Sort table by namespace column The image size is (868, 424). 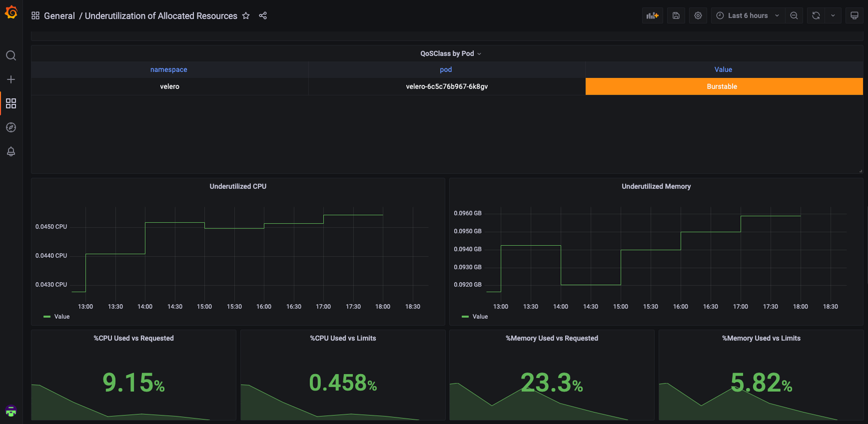[x=169, y=69]
